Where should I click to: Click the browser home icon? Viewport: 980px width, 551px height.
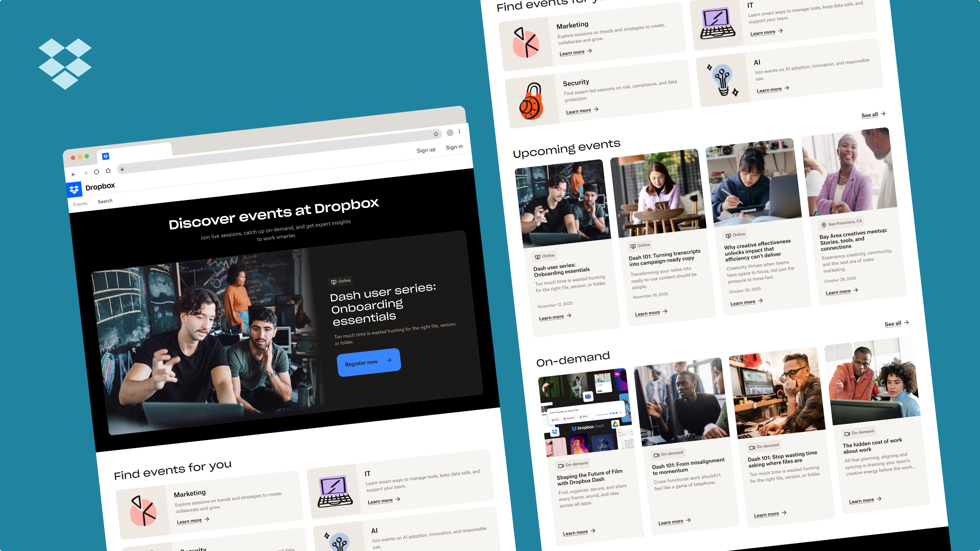pos(108,170)
